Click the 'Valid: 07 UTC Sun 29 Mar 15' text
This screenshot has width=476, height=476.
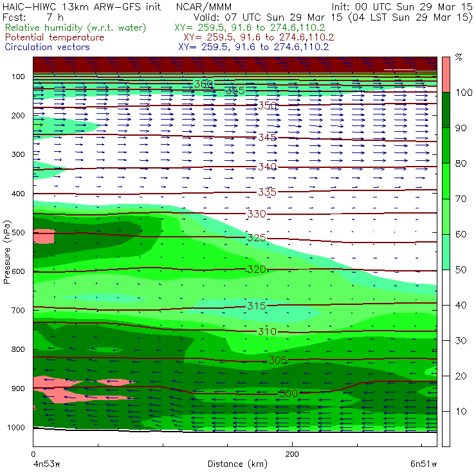(x=268, y=17)
